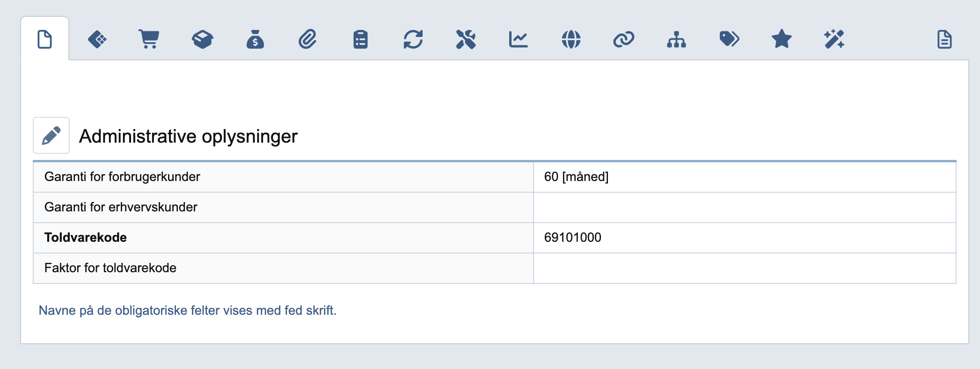The height and width of the screenshot is (369, 980).
Task: Select the 69101000 customs code value
Action: pyautogui.click(x=572, y=238)
